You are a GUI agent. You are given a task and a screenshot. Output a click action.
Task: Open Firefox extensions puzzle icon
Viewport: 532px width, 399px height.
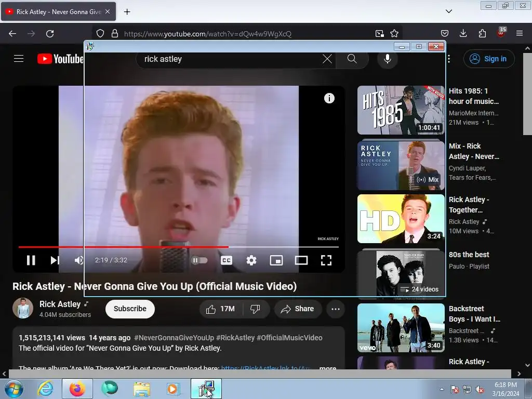(482, 33)
